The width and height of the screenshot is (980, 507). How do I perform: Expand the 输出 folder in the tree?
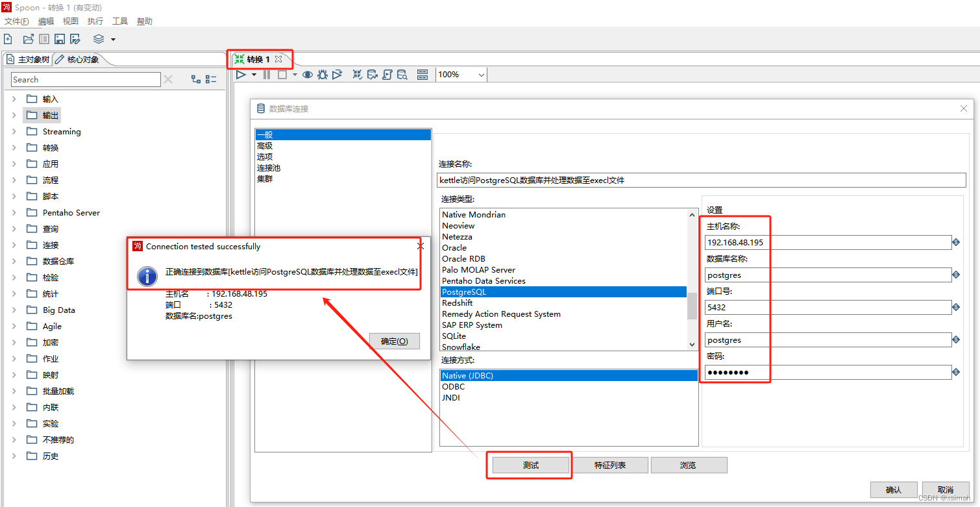point(14,115)
